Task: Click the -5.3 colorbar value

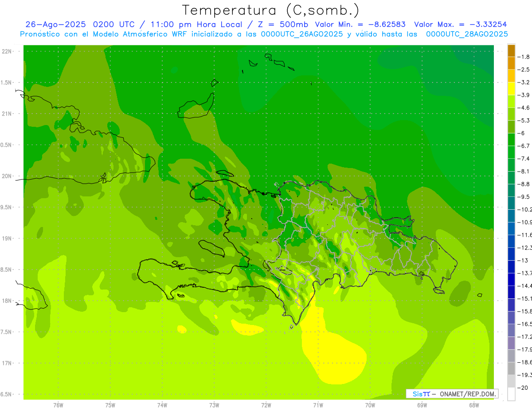Action: [x=524, y=120]
